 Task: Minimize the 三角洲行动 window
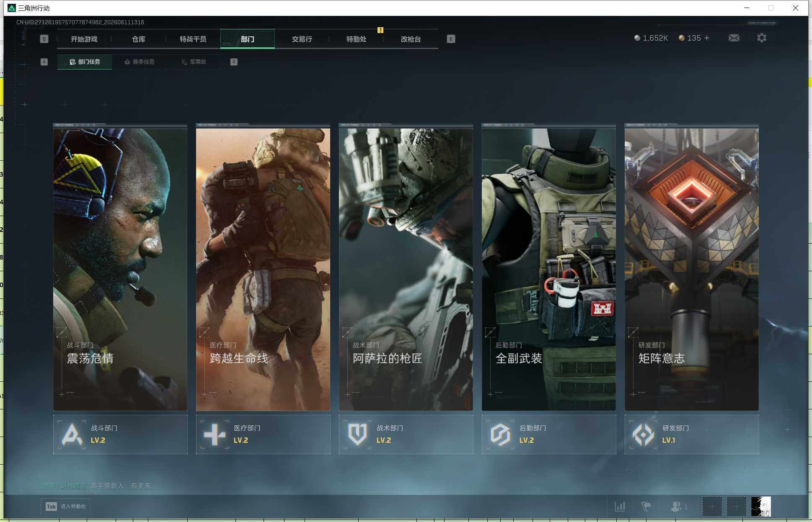tap(747, 8)
